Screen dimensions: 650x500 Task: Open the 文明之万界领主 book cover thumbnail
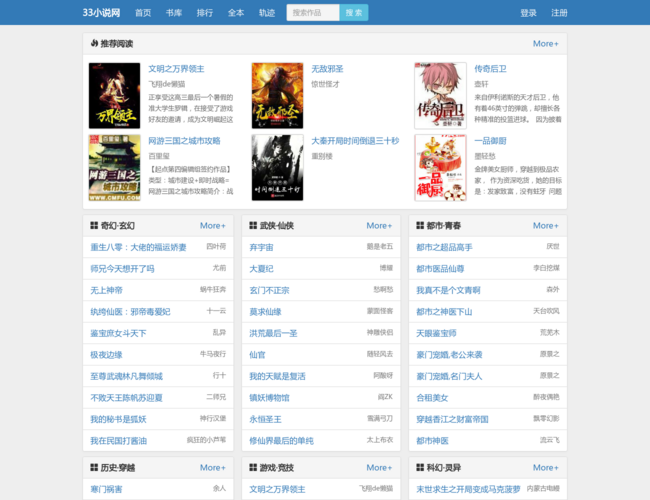pyautogui.click(x=114, y=96)
